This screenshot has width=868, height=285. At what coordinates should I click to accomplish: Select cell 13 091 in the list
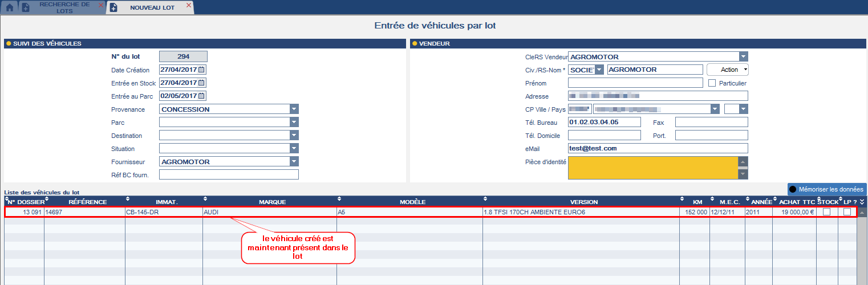[x=24, y=212]
